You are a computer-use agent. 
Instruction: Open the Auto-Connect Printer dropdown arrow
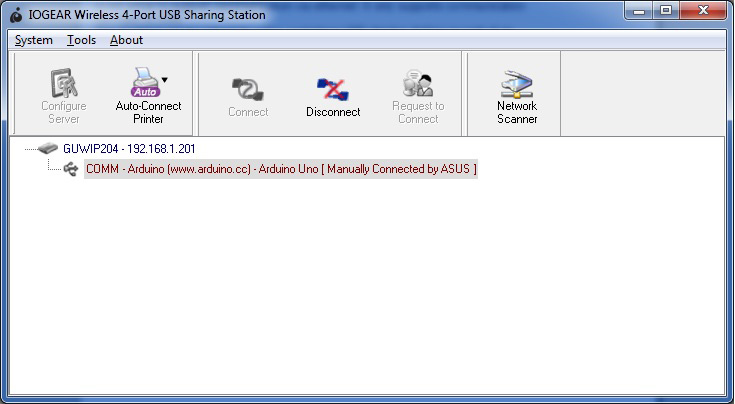click(x=165, y=80)
